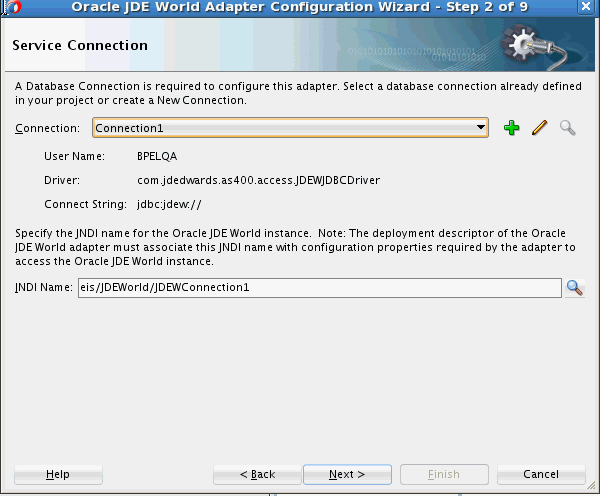
Task: Click the Oracle app icon in the title bar
Action: 13,7
